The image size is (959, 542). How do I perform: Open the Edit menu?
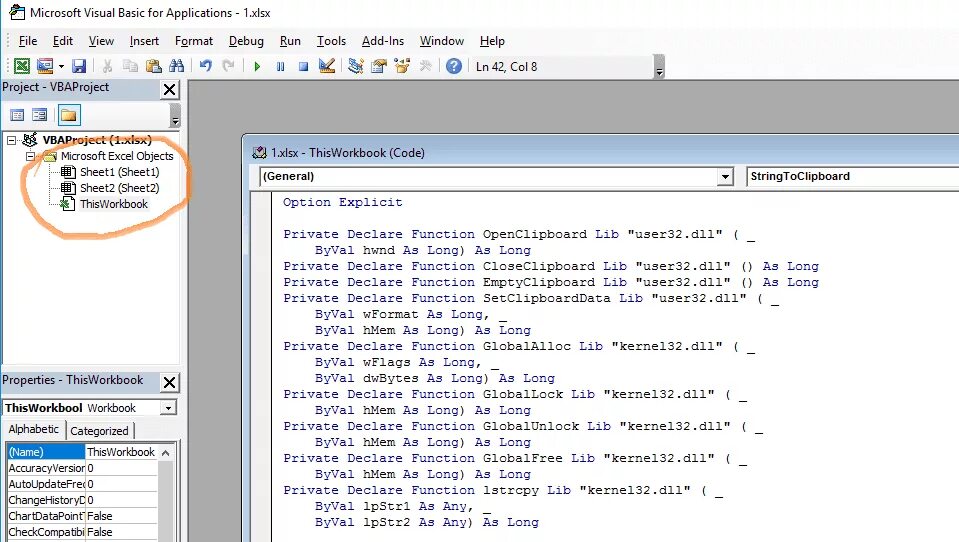click(62, 41)
